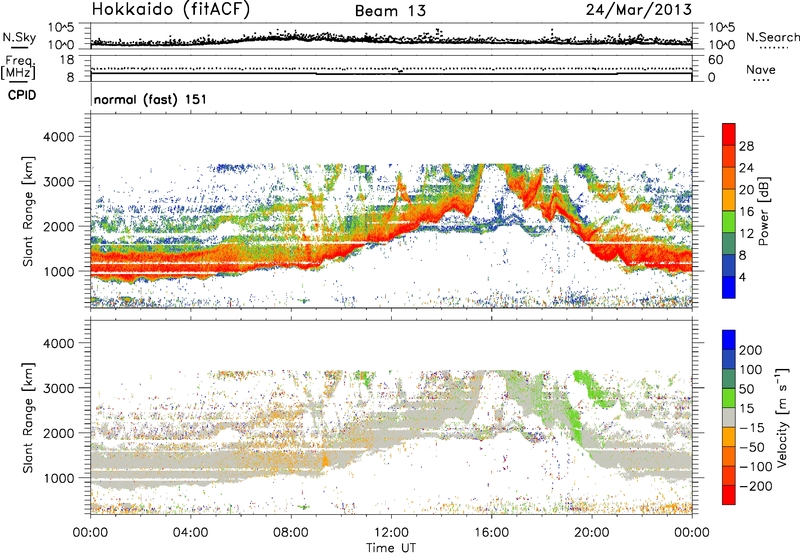Screen dimensions: 800x554
Task: Click the 'normal (fast) 151' mode text
Action: click(151, 99)
